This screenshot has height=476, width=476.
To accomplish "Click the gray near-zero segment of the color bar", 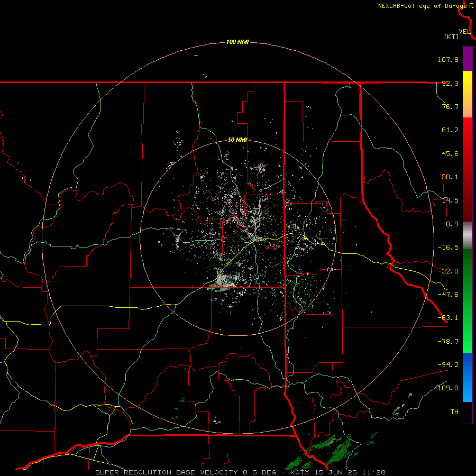I will tap(467, 235).
